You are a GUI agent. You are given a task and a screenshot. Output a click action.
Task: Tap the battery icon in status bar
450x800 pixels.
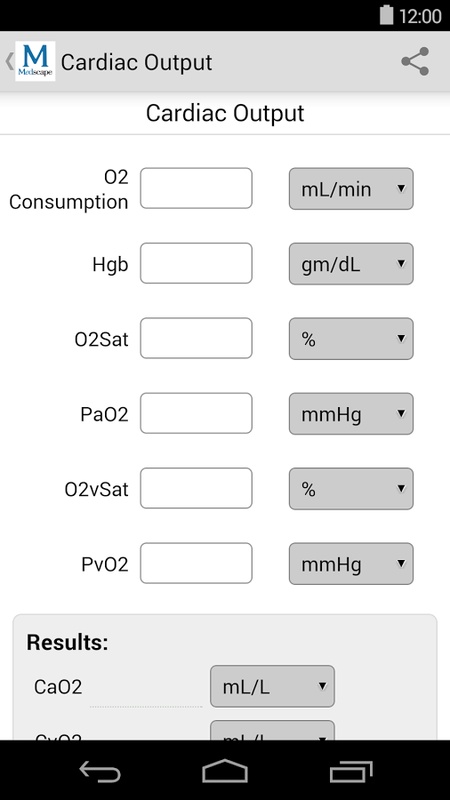pyautogui.click(x=387, y=15)
